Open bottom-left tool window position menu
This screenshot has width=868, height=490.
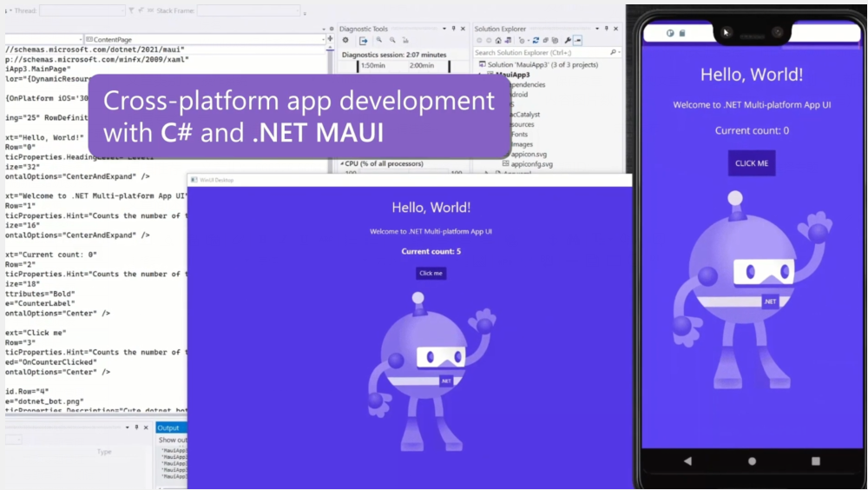click(128, 427)
